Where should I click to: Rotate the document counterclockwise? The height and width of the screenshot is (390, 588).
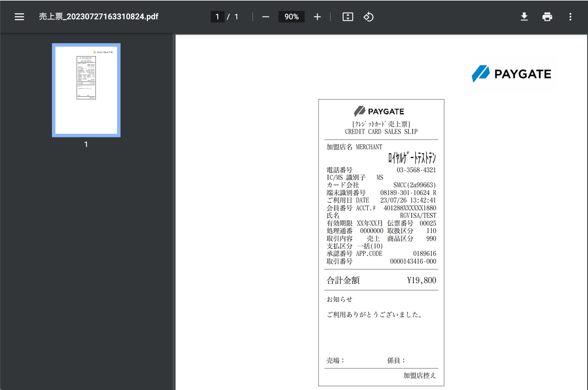[x=369, y=17]
